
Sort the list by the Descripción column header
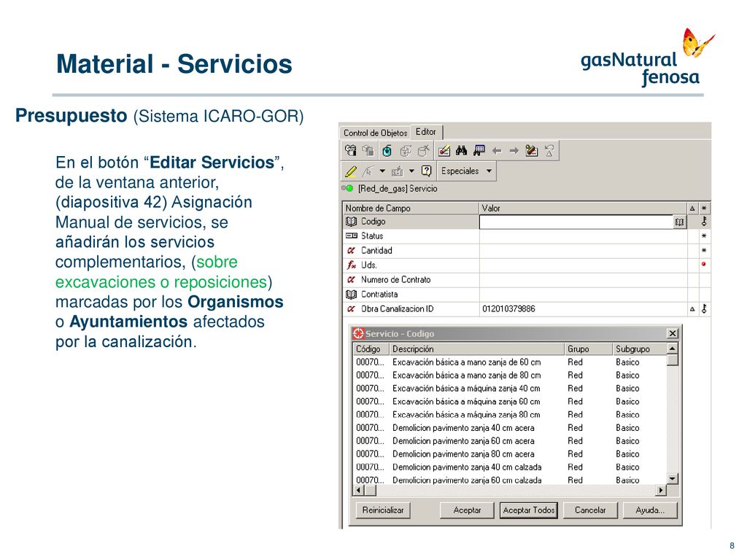pyautogui.click(x=477, y=349)
